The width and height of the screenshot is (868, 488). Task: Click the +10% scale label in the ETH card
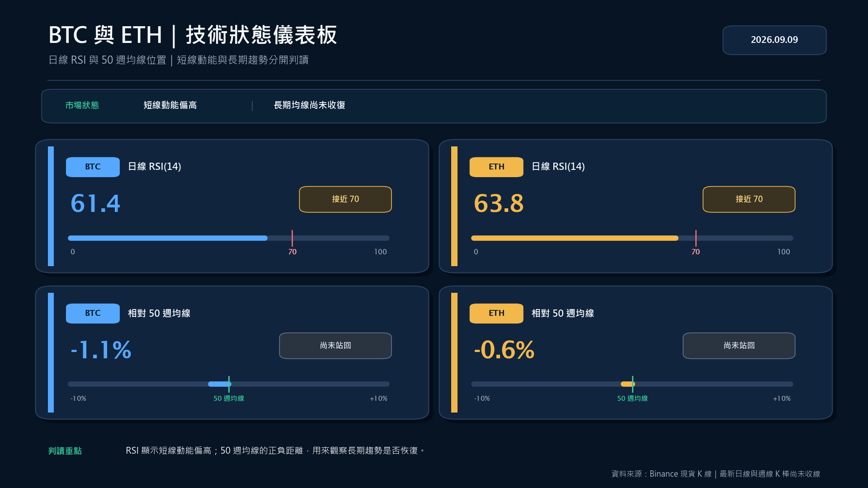pos(782,399)
